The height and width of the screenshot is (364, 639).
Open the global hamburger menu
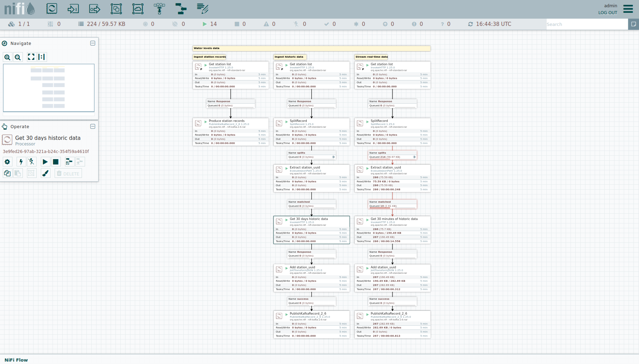click(x=628, y=9)
